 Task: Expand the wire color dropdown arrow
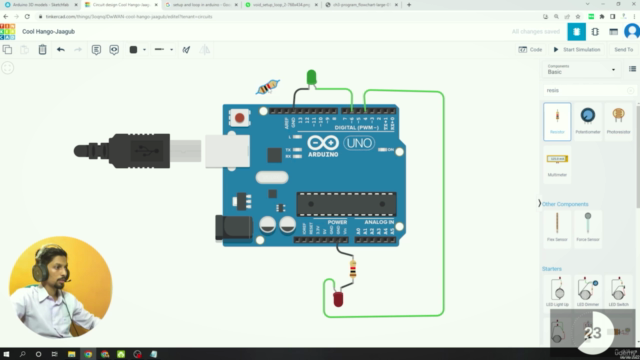coord(144,50)
